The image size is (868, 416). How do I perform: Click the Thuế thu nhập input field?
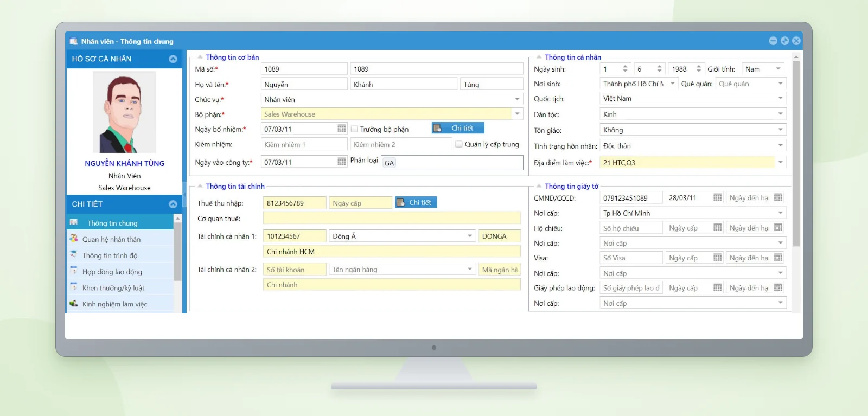295,203
